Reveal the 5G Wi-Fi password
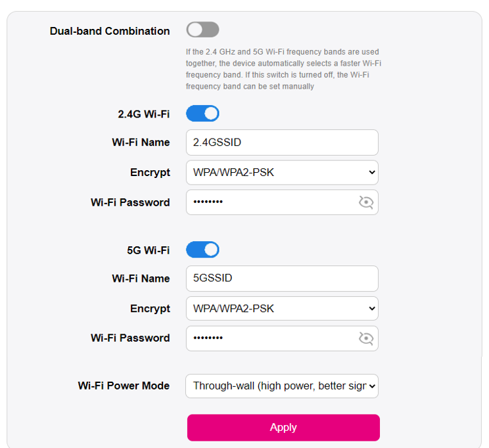The width and height of the screenshot is (489, 448). (x=366, y=338)
